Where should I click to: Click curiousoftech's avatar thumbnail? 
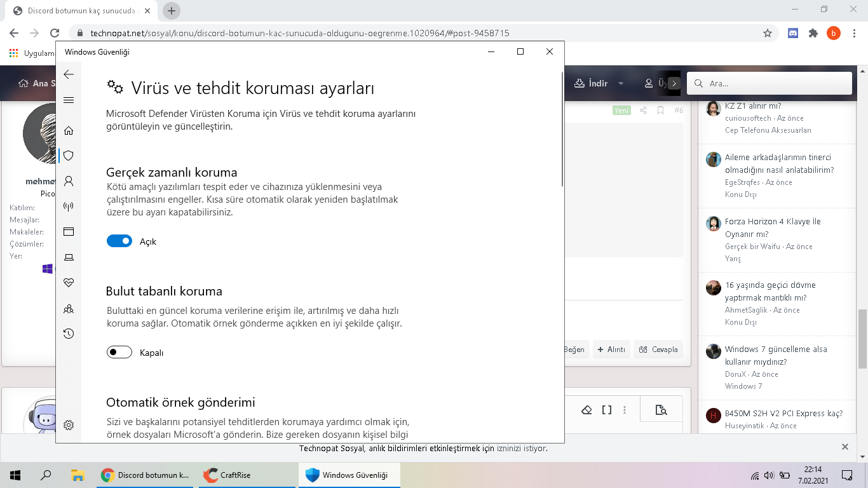[x=714, y=108]
